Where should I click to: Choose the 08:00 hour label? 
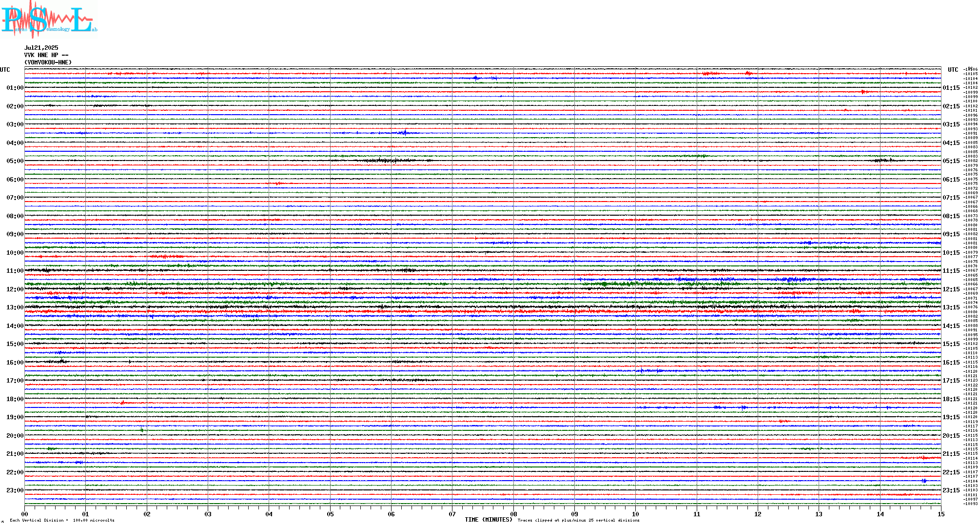15,216
